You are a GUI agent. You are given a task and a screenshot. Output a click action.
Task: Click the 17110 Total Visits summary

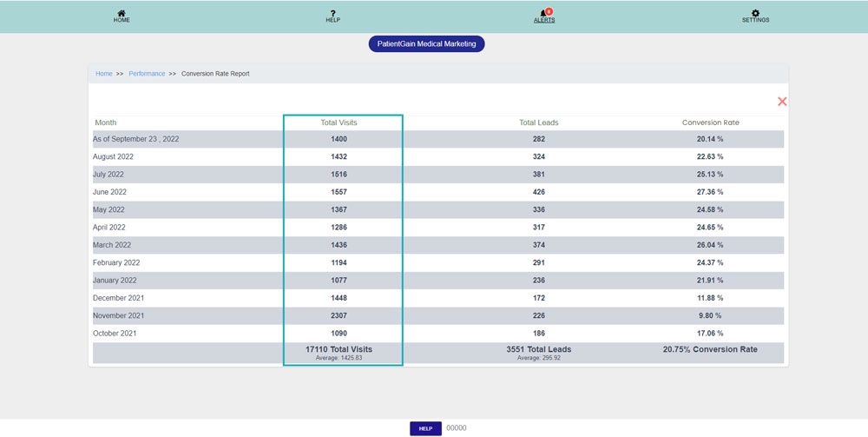point(339,349)
